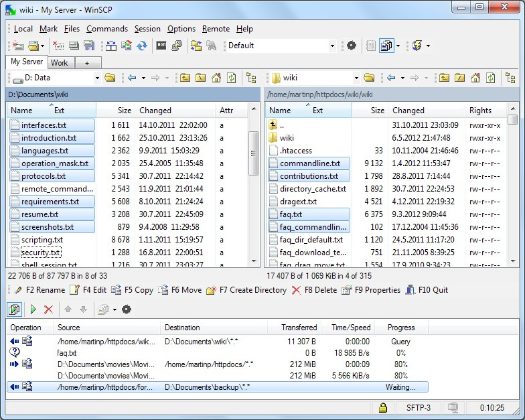Image resolution: width=525 pixels, height=420 pixels.
Task: Open the Local menu
Action: point(23,29)
